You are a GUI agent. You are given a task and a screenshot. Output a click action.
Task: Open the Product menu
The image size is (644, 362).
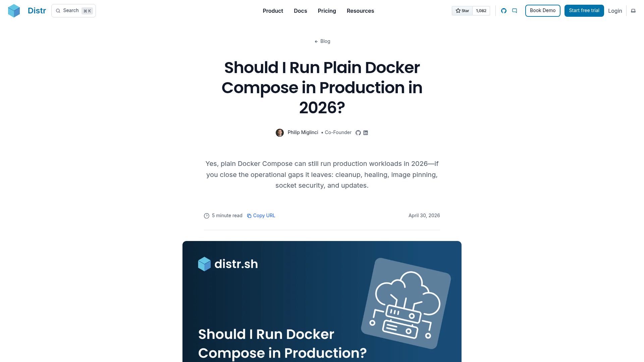[273, 11]
